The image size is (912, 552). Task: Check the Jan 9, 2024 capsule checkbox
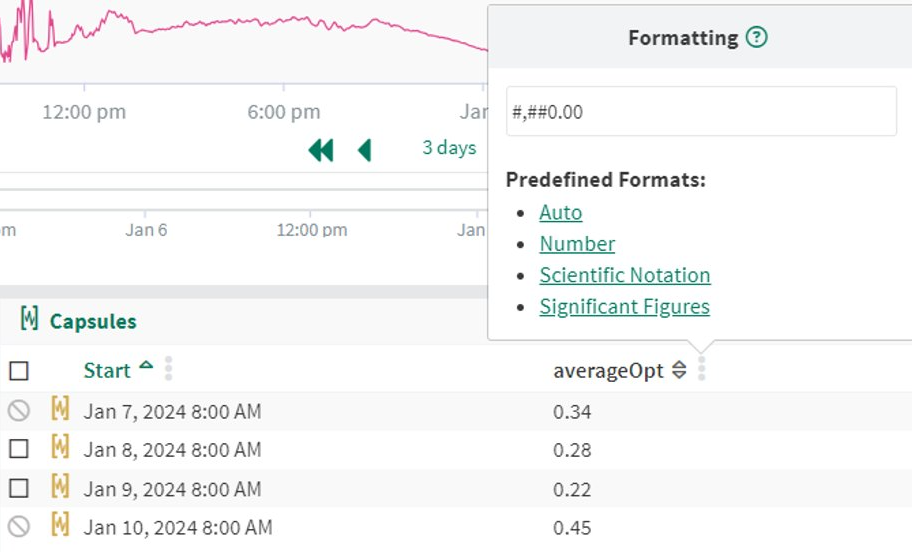tap(18, 488)
